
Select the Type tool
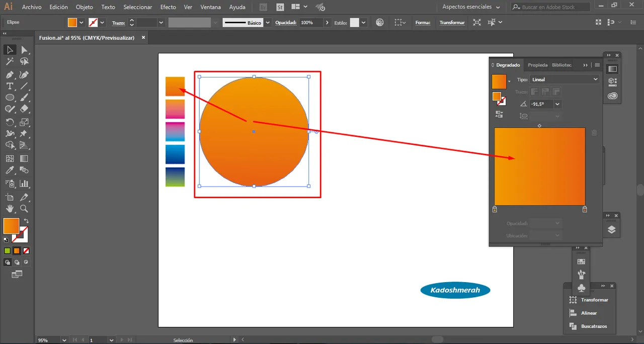tap(10, 86)
